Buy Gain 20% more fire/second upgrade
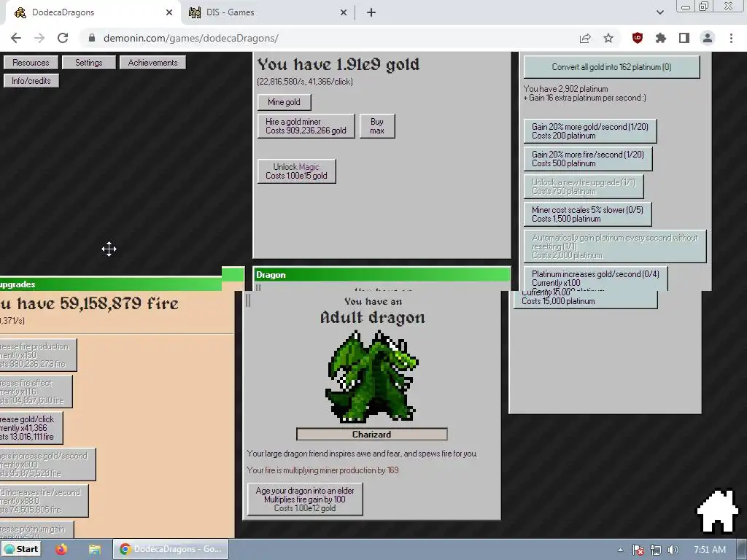747x560 pixels. (x=588, y=158)
